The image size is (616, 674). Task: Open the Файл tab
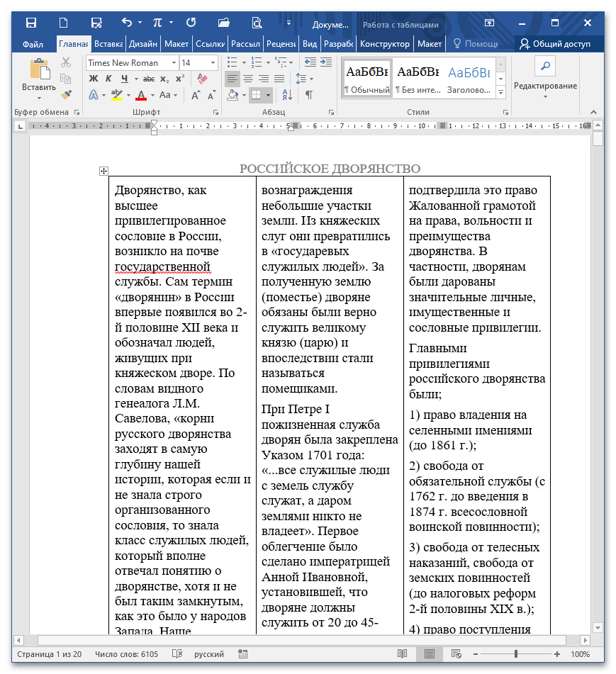[33, 44]
